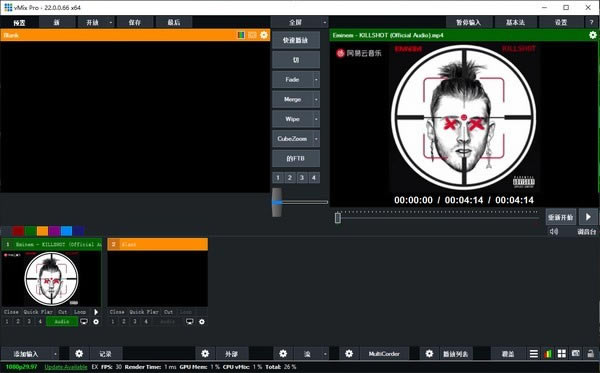The height and width of the screenshot is (373, 600).
Task: Click the T-bar transition fader handle
Action: (x=277, y=202)
